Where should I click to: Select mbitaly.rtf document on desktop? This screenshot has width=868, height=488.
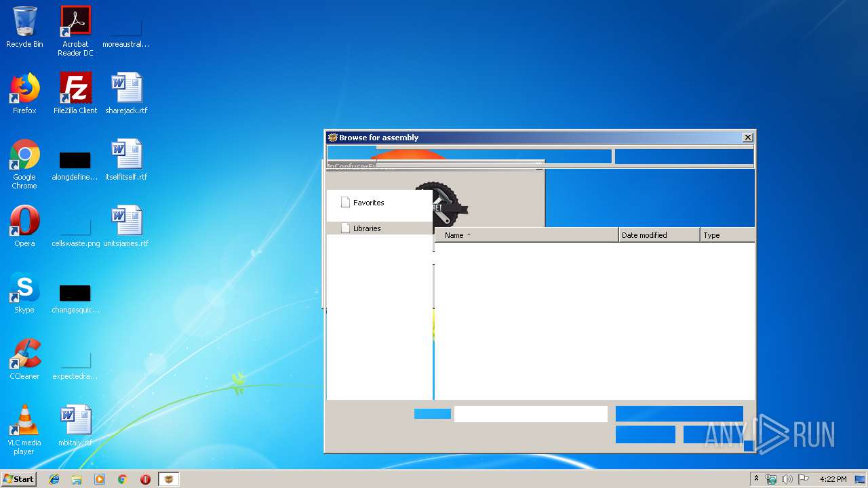(75, 426)
